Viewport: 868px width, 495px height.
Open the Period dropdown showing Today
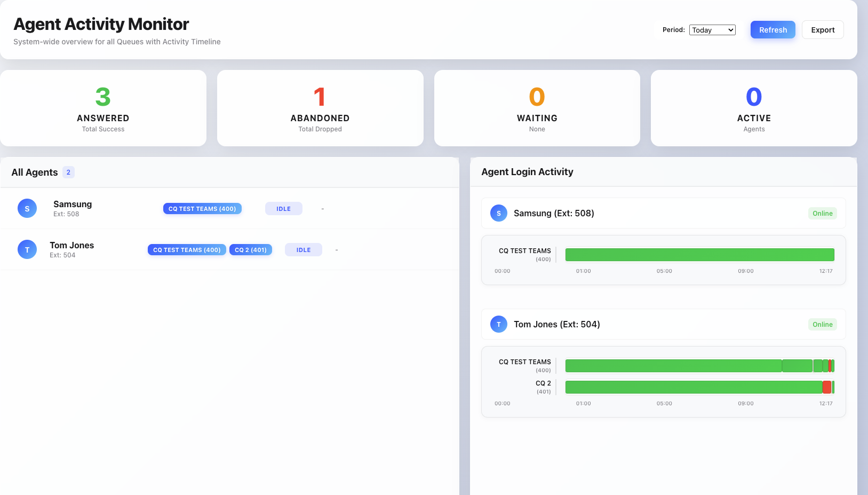[x=712, y=30]
